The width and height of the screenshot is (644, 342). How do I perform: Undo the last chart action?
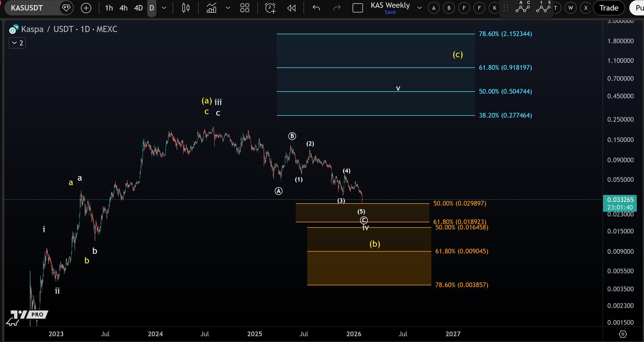click(x=316, y=8)
